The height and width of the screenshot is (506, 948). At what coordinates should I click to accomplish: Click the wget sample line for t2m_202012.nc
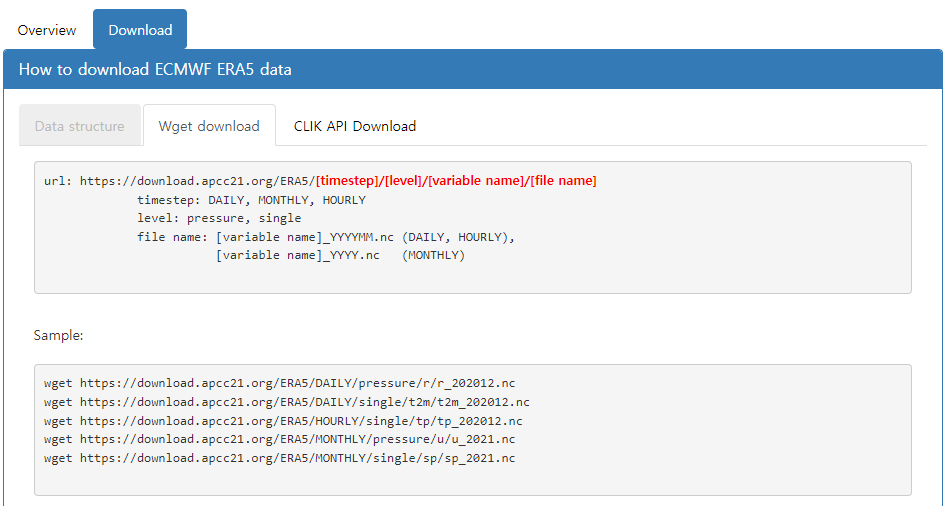tap(287, 402)
